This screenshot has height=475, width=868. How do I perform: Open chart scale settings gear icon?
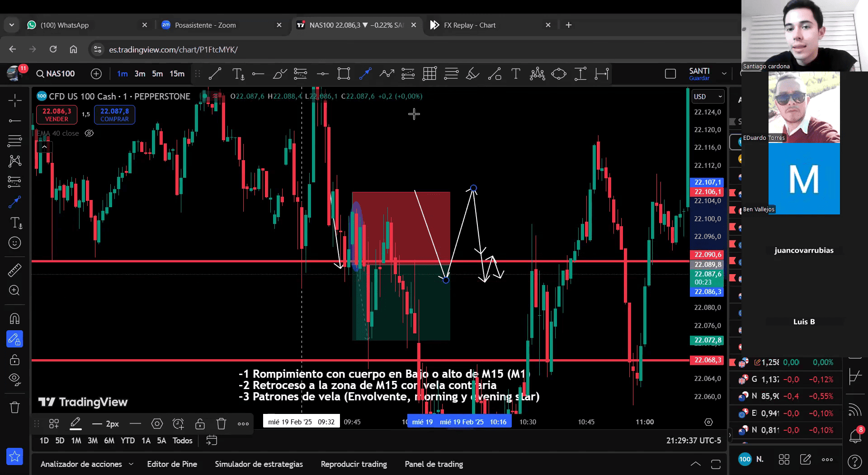coord(708,422)
